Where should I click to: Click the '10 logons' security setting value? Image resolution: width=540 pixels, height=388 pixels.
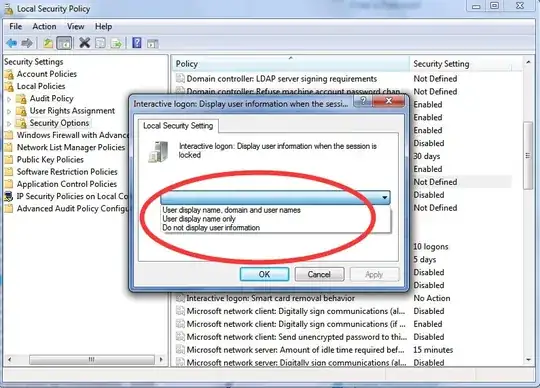tap(430, 247)
